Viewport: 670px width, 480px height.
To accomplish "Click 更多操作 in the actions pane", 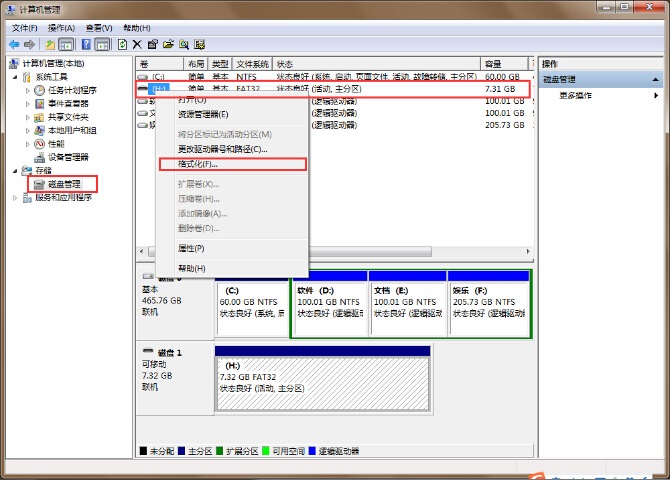I will 575,95.
